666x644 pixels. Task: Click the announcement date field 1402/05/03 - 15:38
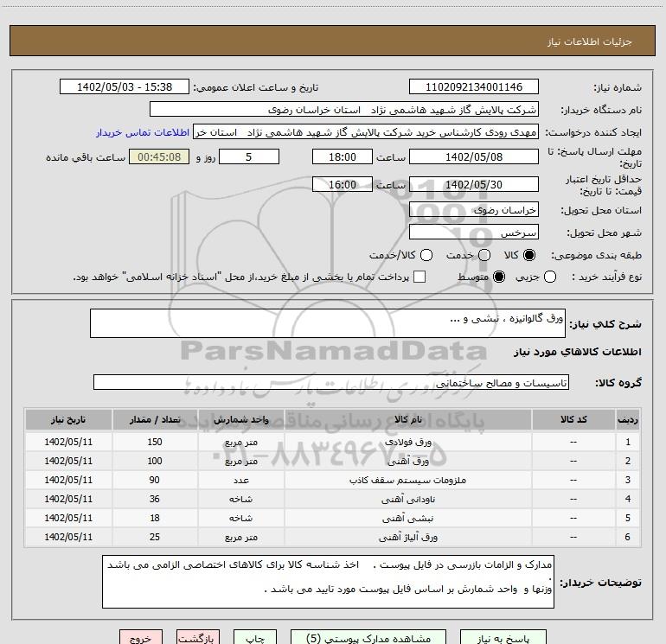pyautogui.click(x=125, y=87)
